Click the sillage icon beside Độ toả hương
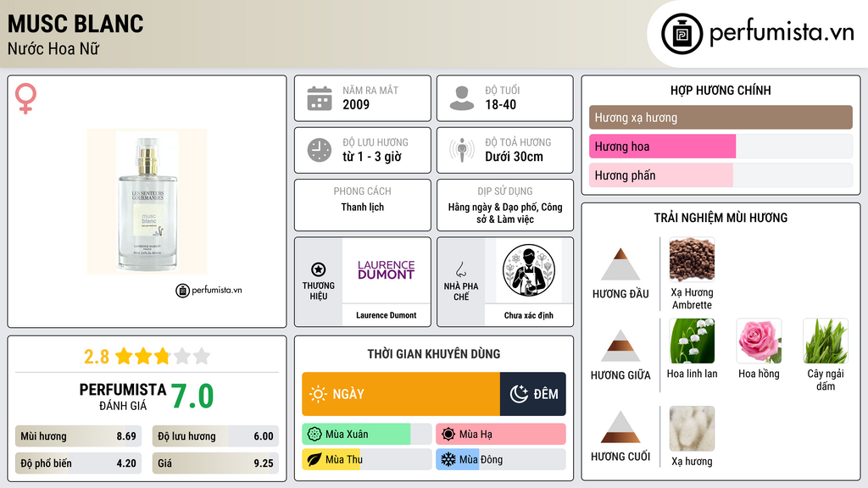This screenshot has height=488, width=868. pyautogui.click(x=462, y=150)
